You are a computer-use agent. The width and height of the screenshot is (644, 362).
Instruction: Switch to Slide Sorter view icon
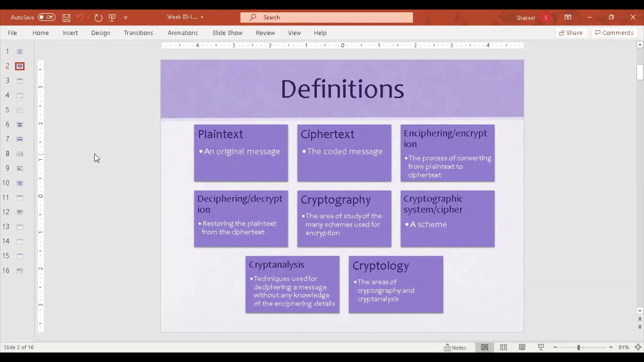(x=503, y=347)
